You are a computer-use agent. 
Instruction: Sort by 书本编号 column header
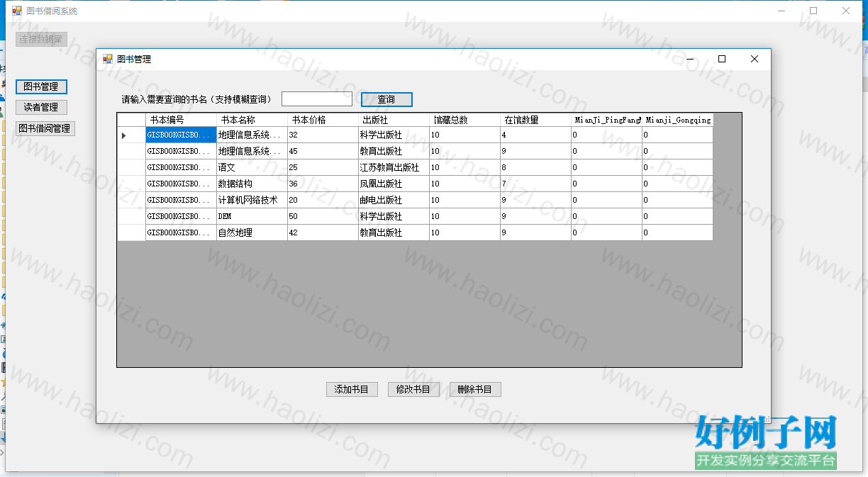181,120
